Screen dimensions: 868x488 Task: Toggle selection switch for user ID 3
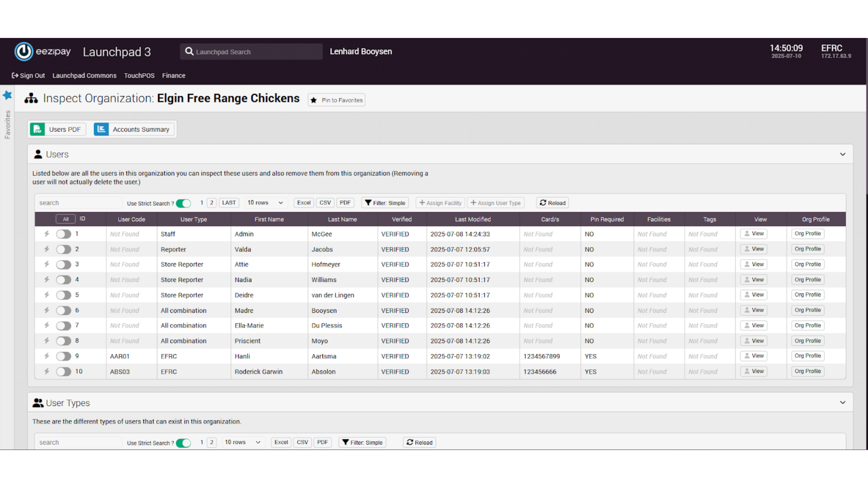[x=64, y=265]
